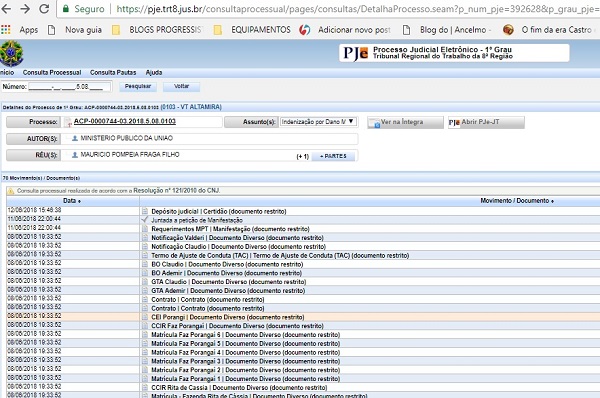The height and width of the screenshot is (398, 600).
Task: Open the Notificação Valderi document icon
Action: point(145,238)
